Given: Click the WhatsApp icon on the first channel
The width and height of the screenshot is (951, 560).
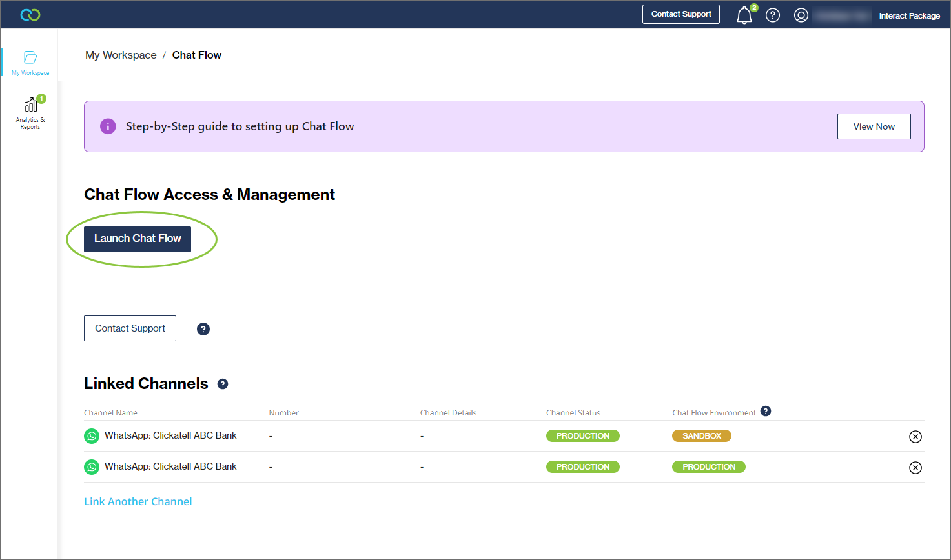Looking at the screenshot, I should (91, 435).
